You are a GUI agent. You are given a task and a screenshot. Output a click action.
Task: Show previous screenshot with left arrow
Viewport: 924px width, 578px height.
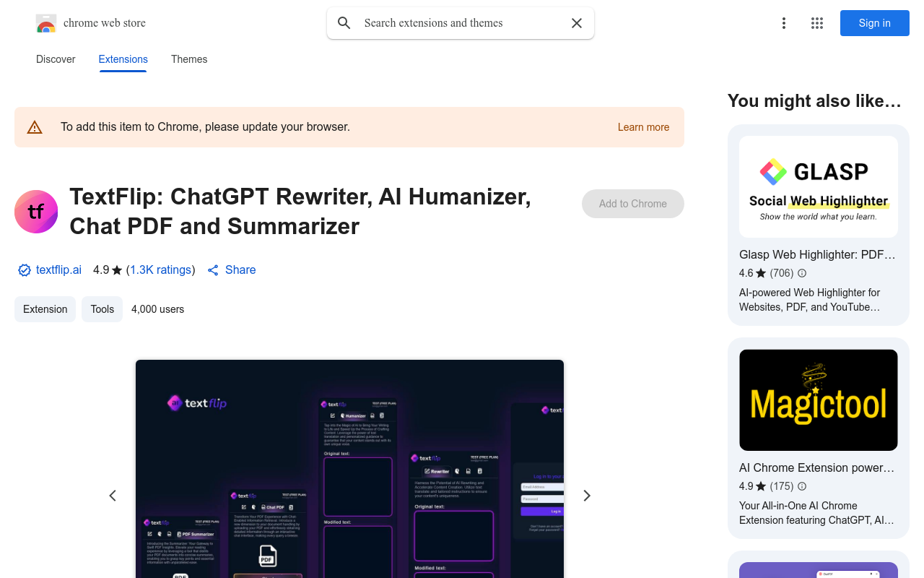point(113,496)
